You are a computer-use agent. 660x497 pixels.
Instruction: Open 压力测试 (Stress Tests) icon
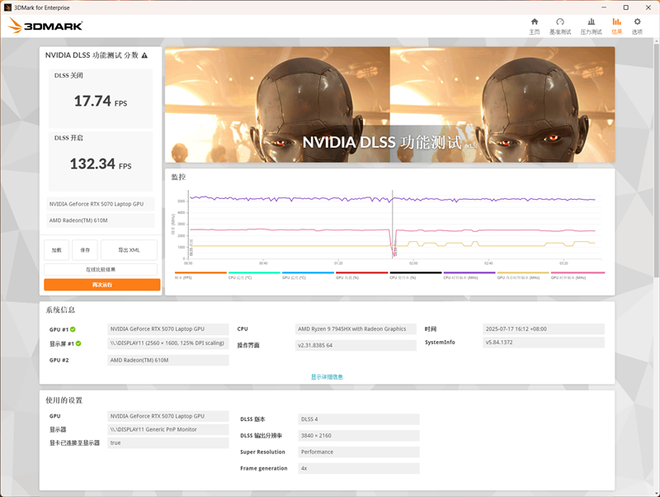[590, 21]
